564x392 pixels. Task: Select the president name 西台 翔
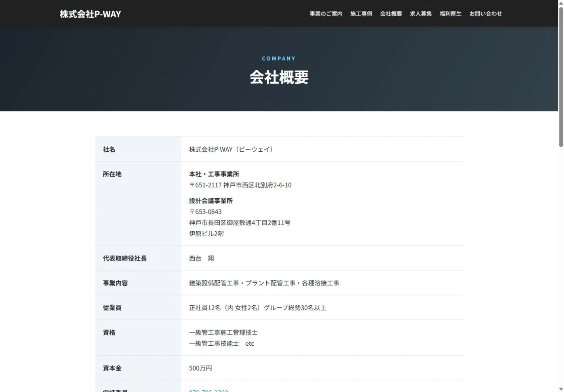click(x=201, y=258)
